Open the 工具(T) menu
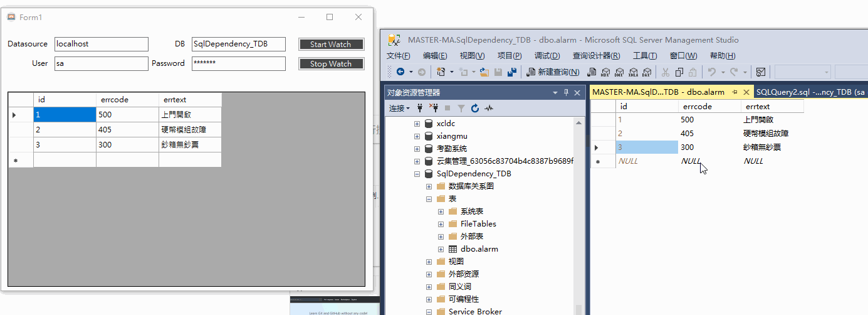This screenshot has width=868, height=315. pos(644,56)
